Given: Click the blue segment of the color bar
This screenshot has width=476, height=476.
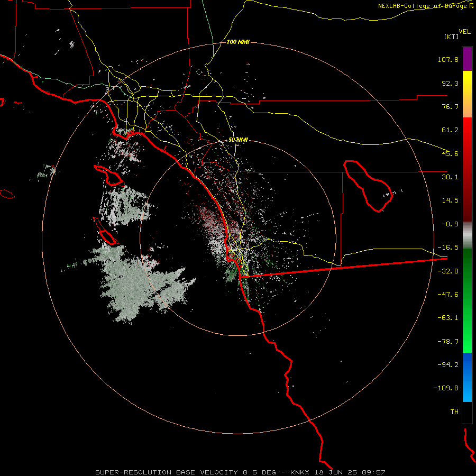Looking at the screenshot, I should 467,377.
